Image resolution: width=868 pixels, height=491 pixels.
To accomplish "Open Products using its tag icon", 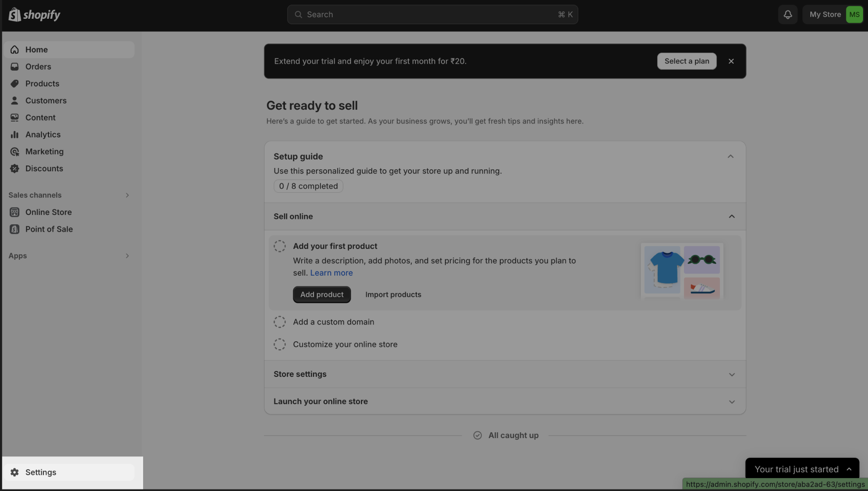I will [15, 83].
